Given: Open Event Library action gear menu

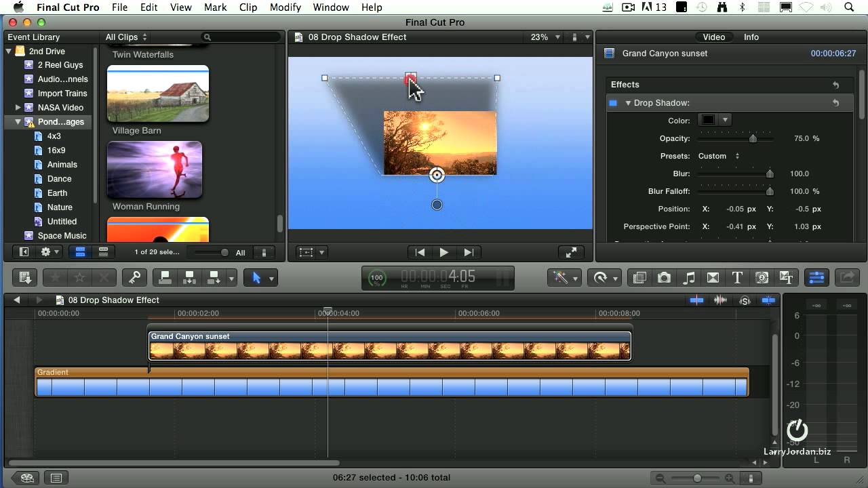Looking at the screenshot, I should point(50,252).
